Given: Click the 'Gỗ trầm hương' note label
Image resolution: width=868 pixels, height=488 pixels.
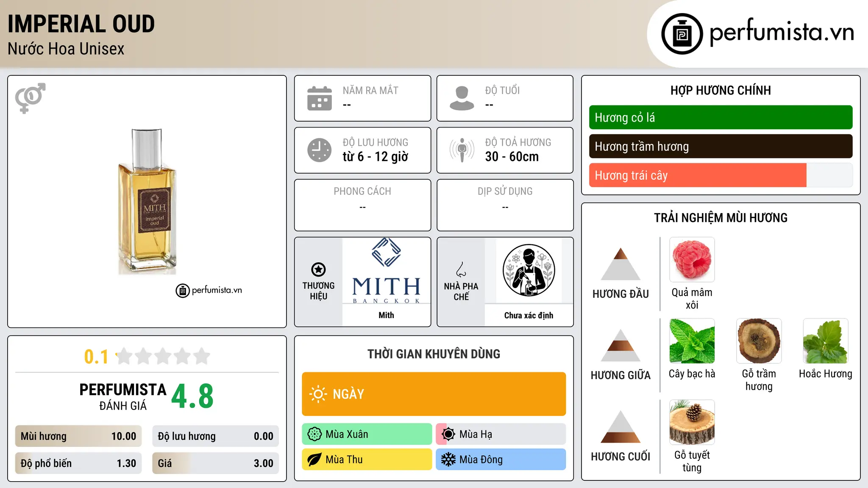Looking at the screenshot, I should coord(759,380).
